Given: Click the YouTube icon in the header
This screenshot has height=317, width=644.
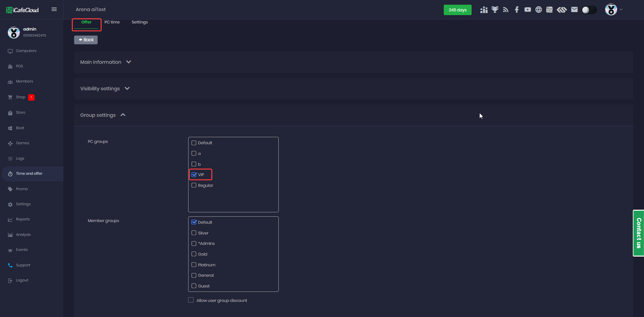Looking at the screenshot, I should pos(528,10).
